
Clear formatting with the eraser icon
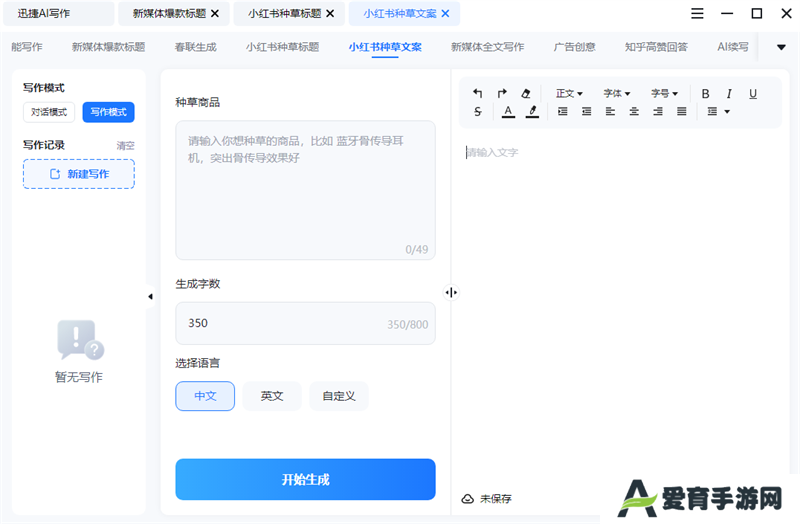[526, 93]
